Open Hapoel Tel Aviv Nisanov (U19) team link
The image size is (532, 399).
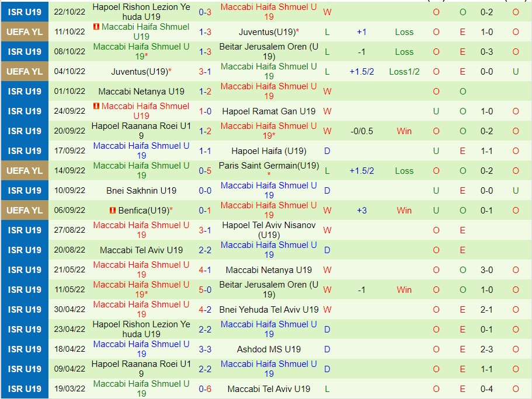pyautogui.click(x=269, y=230)
